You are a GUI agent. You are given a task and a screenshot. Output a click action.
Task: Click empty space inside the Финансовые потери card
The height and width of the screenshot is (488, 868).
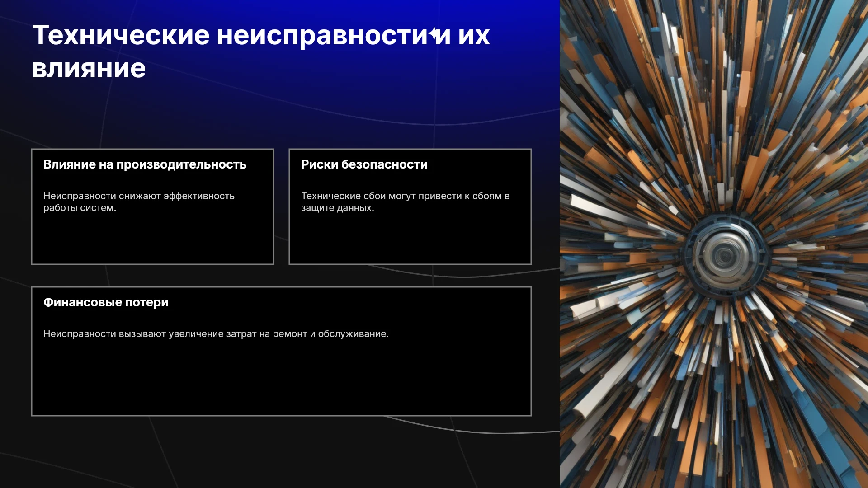click(281, 380)
